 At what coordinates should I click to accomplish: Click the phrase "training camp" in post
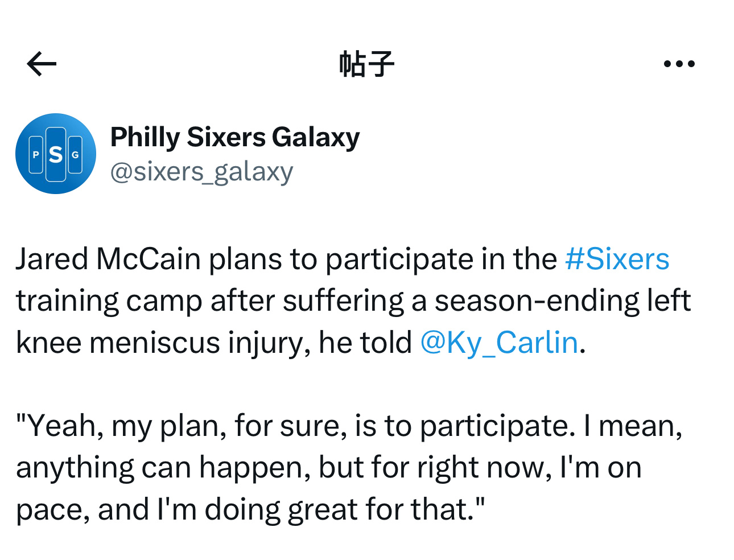pyautogui.click(x=109, y=301)
